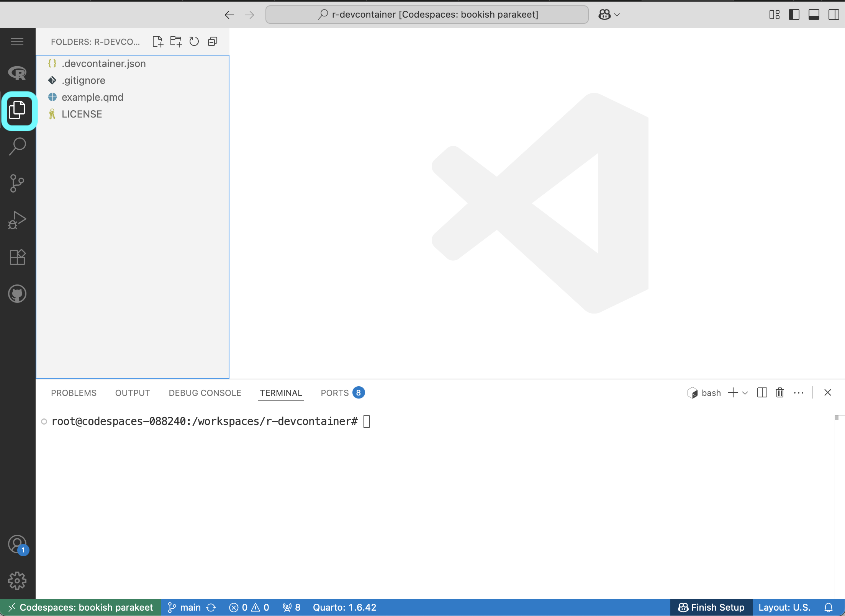Open the GitHub sidebar panel

pyautogui.click(x=17, y=294)
